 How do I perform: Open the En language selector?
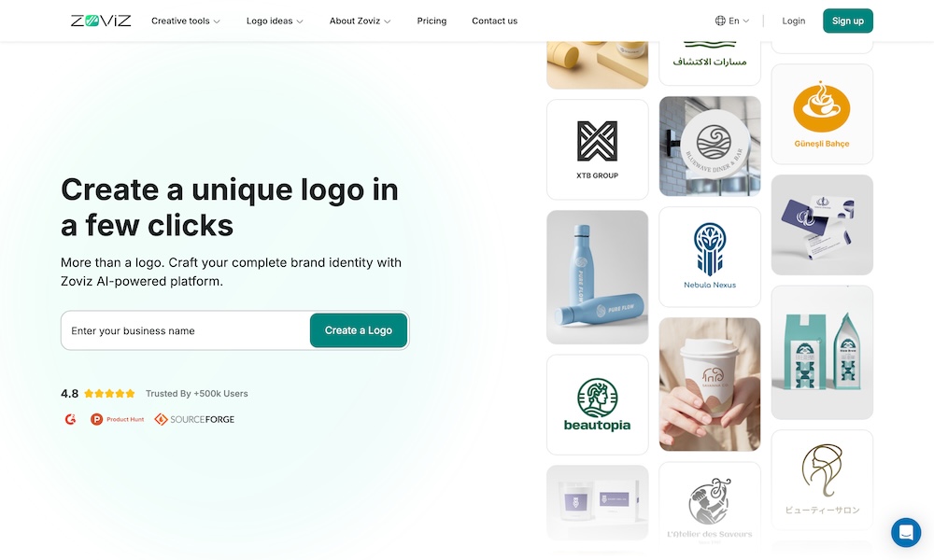point(732,21)
